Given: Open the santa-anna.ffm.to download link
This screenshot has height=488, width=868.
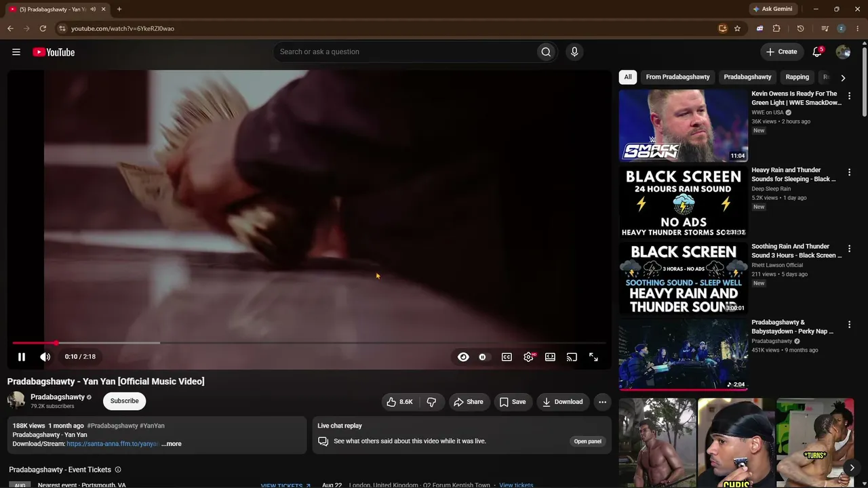Looking at the screenshot, I should click(x=113, y=444).
